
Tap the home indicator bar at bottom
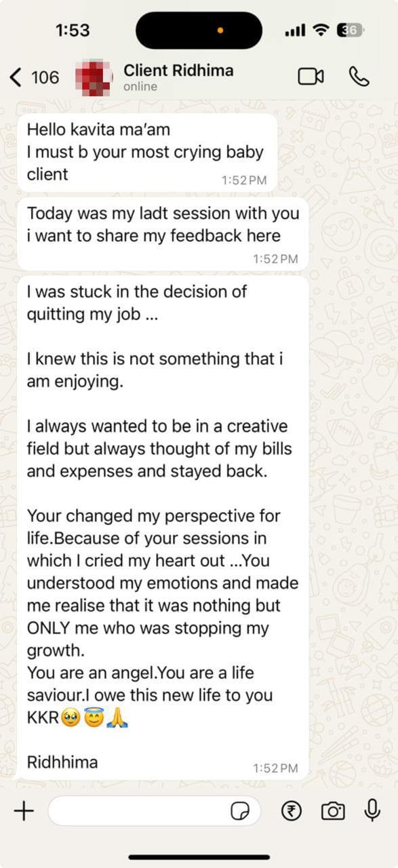[199, 858]
